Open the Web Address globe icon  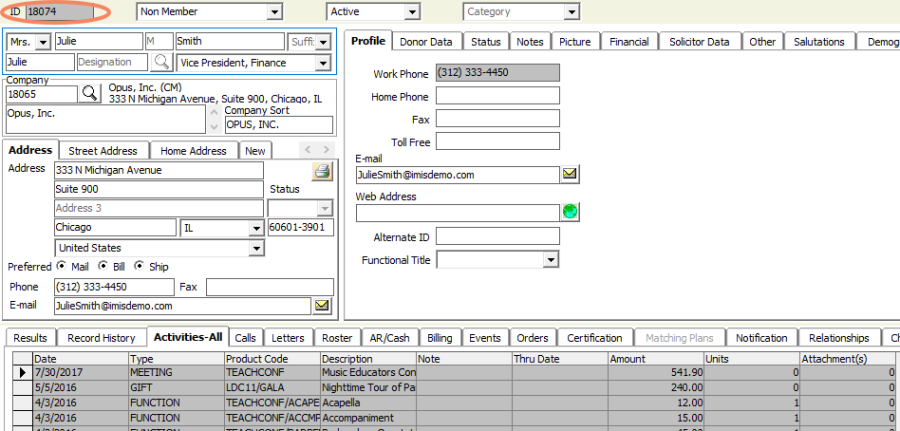(570, 212)
